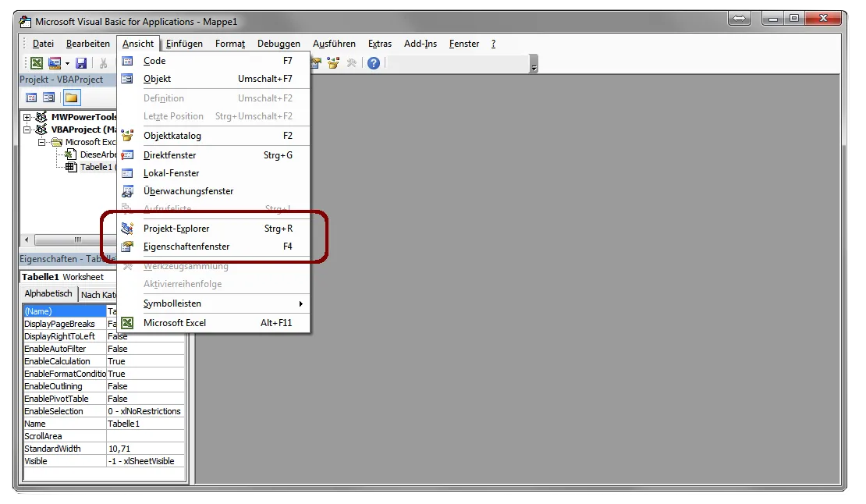This screenshot has width=866, height=504.
Task: Expand the MWPowerTools project node
Action: point(27,117)
